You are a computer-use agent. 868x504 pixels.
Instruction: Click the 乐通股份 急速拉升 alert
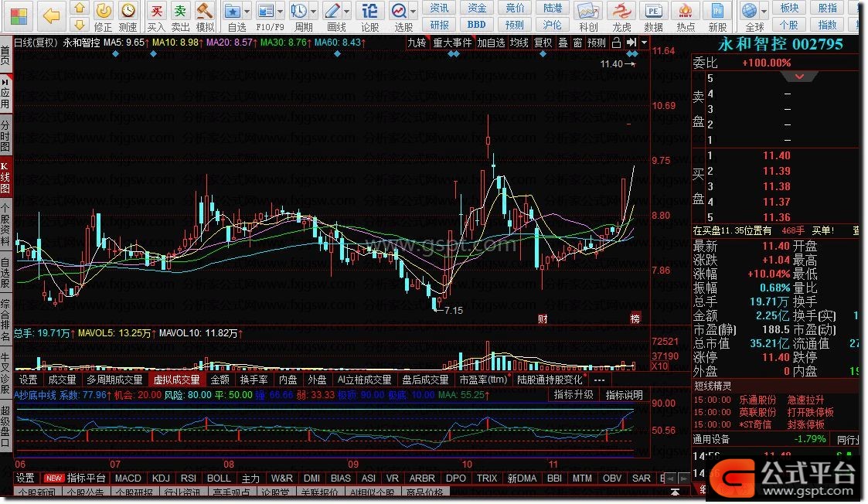pyautogui.click(x=781, y=400)
